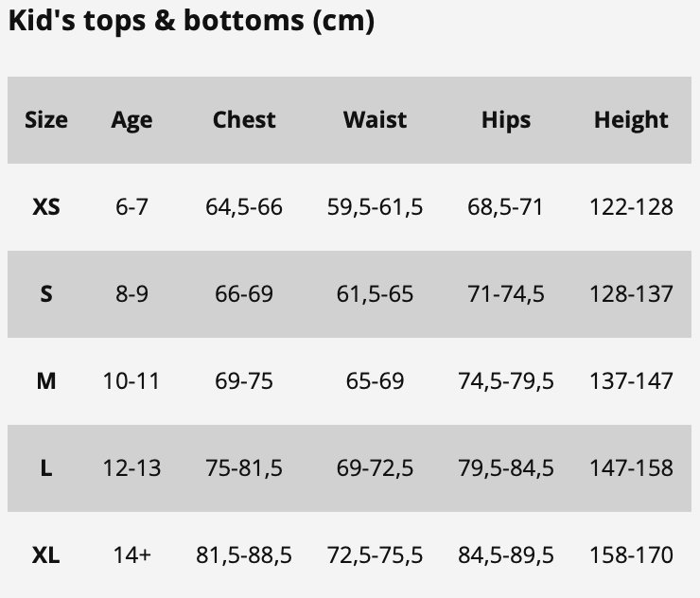The image size is (700, 598).
Task: Select the 14+ age cell
Action: [x=131, y=554]
